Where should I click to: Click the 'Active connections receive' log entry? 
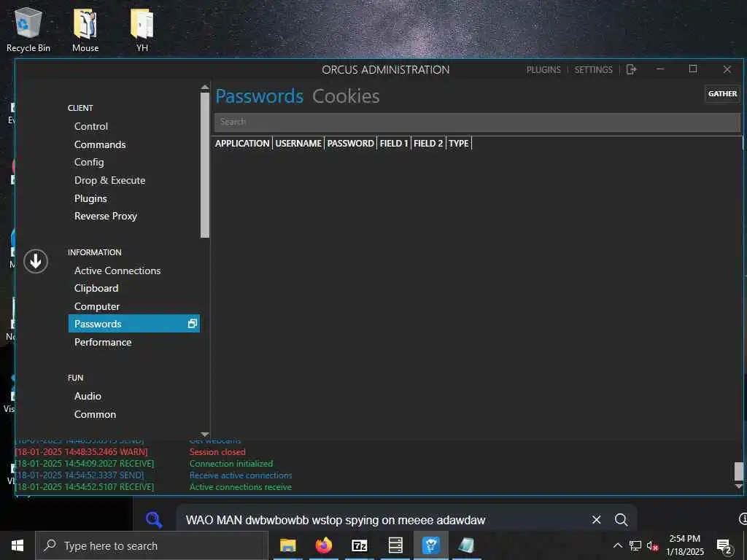[x=241, y=486]
